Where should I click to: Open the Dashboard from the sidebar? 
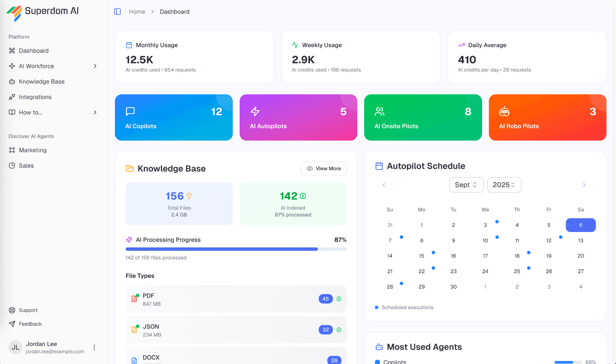[x=34, y=51]
